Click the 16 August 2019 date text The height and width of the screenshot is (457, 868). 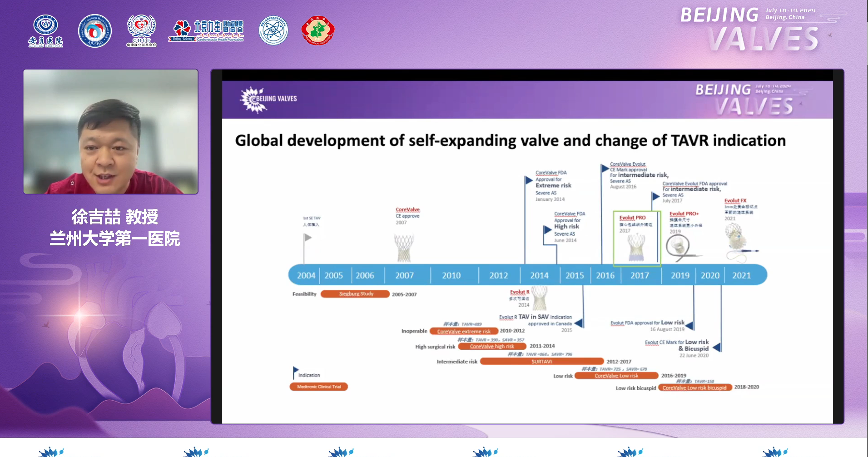click(667, 329)
